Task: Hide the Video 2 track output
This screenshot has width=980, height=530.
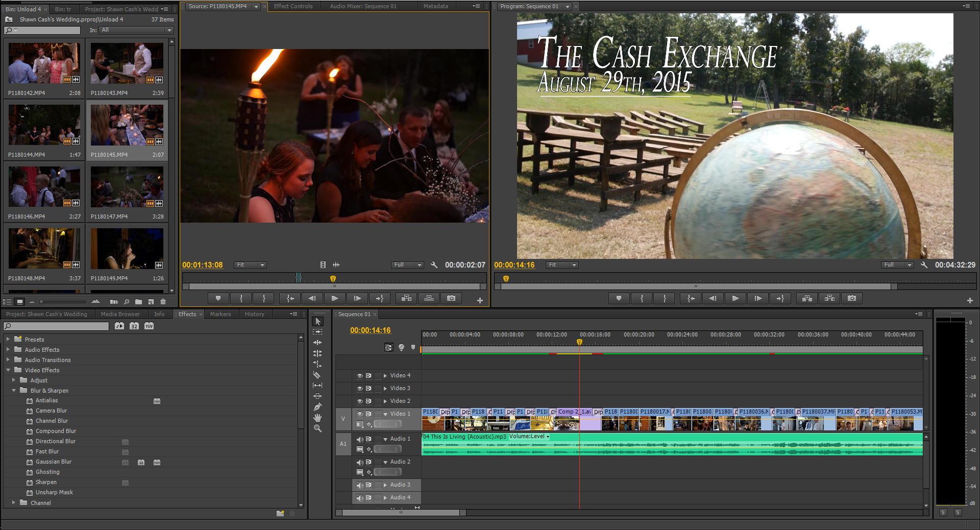Action: tap(359, 401)
